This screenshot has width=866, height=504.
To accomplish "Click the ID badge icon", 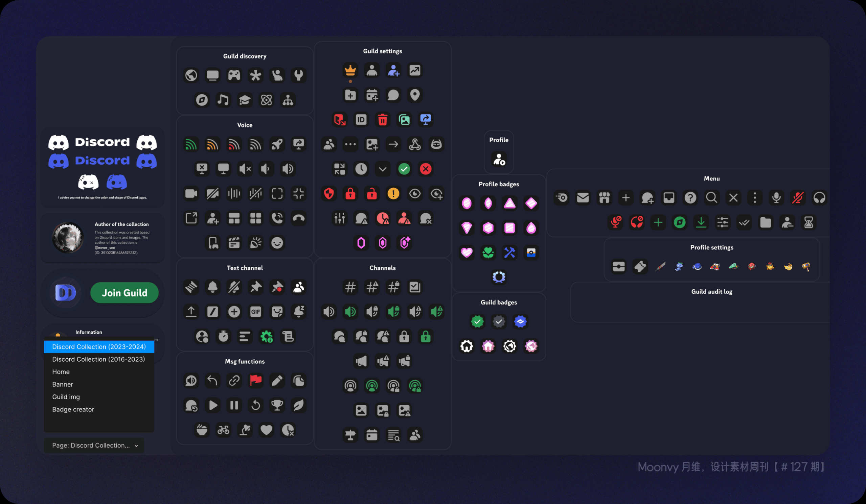I will coord(361,119).
